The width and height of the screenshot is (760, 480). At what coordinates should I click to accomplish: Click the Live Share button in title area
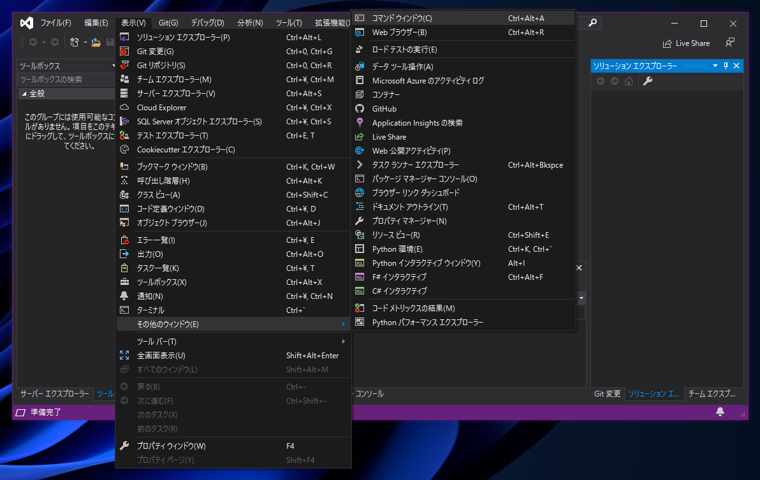point(686,43)
